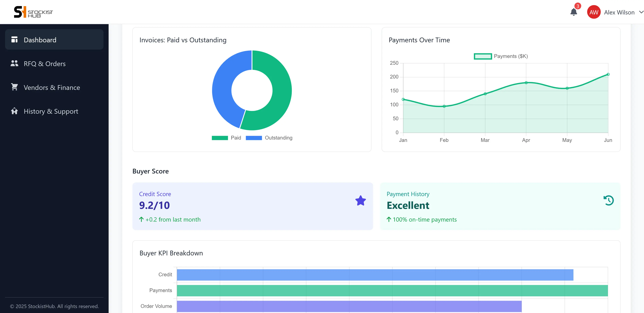Click the 'Buyer Score' heading
Screen dimensions: 644x313
[x=151, y=171]
